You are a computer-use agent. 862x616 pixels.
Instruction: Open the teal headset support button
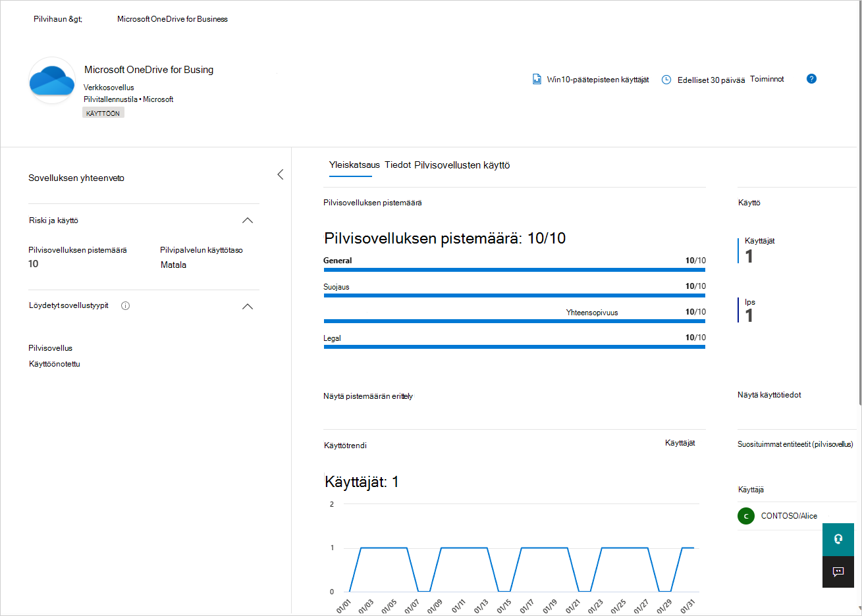point(838,540)
